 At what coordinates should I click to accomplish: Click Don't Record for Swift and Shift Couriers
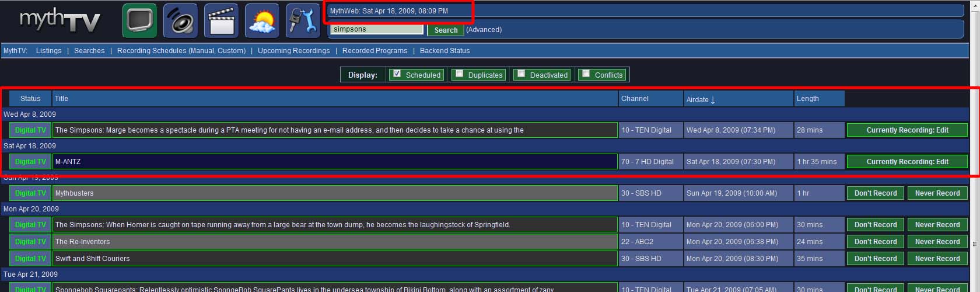[x=876, y=259]
